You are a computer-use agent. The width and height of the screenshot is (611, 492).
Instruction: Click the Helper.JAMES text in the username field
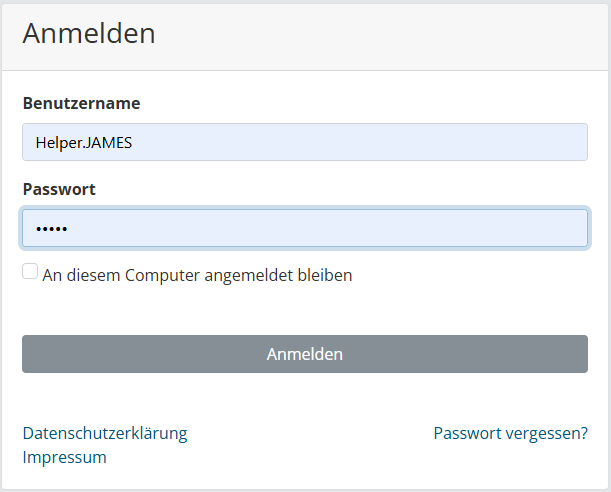point(84,142)
